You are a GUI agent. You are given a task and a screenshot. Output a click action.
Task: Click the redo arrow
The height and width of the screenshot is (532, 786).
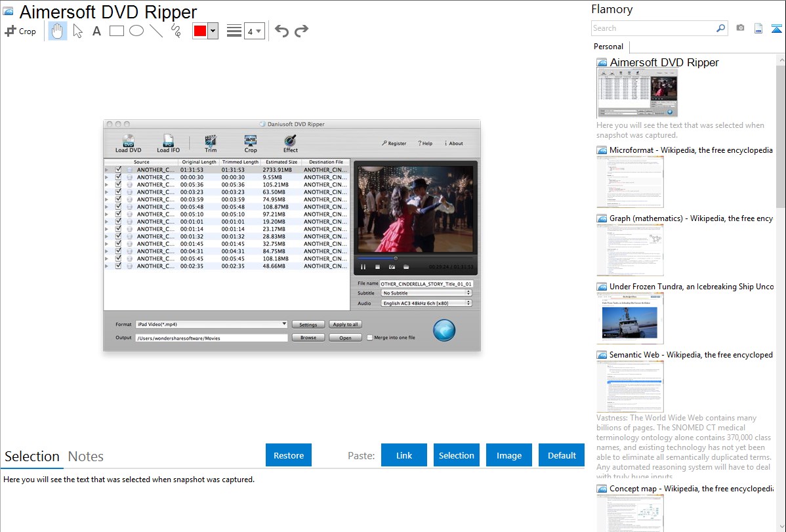[302, 31]
